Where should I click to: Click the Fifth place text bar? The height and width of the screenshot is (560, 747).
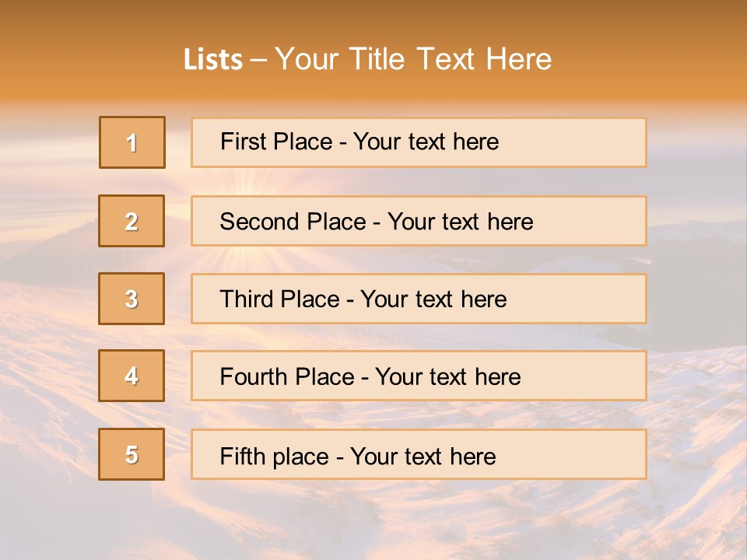pos(419,453)
